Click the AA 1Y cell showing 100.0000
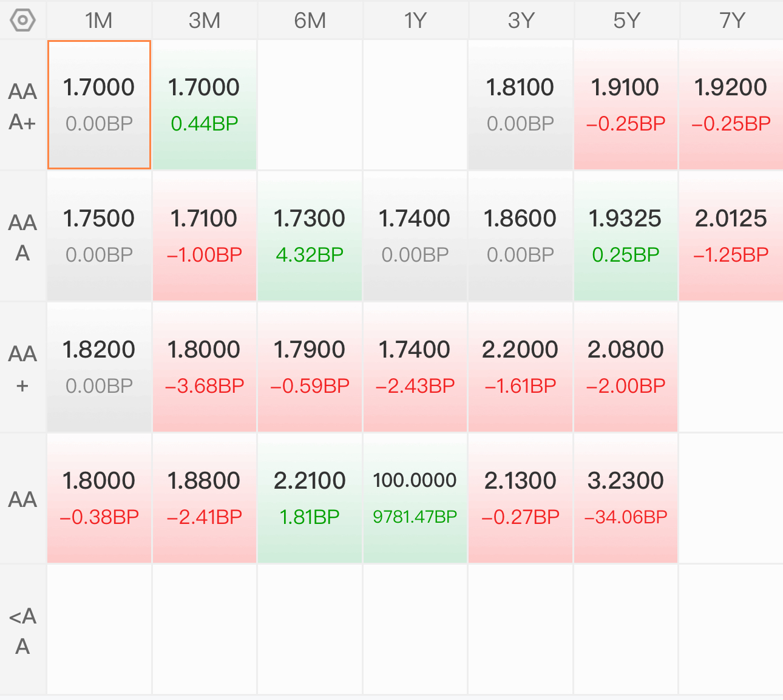The width and height of the screenshot is (783, 700). point(415,498)
